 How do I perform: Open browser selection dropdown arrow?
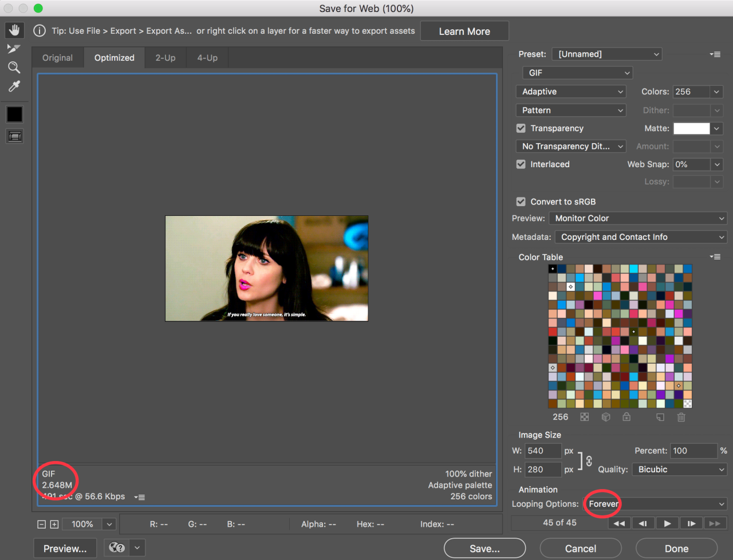(137, 548)
